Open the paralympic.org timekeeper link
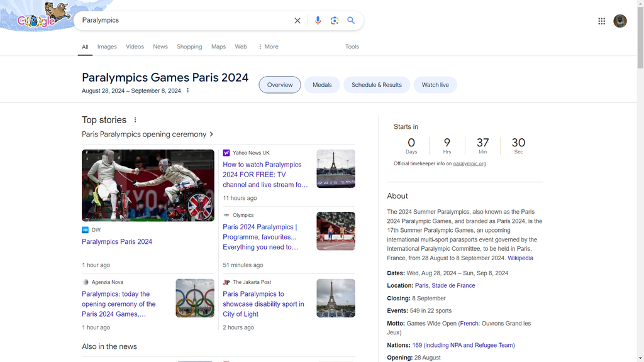 pos(469,163)
